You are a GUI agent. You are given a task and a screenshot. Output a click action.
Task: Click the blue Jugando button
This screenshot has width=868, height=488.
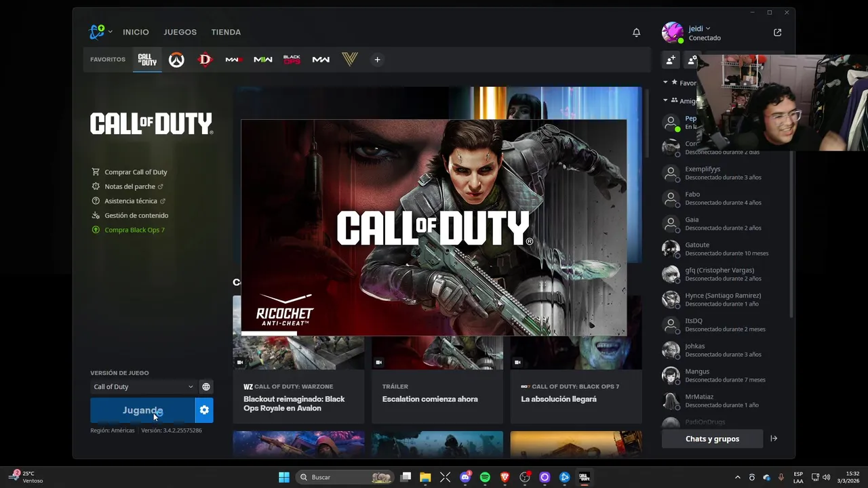pos(142,410)
